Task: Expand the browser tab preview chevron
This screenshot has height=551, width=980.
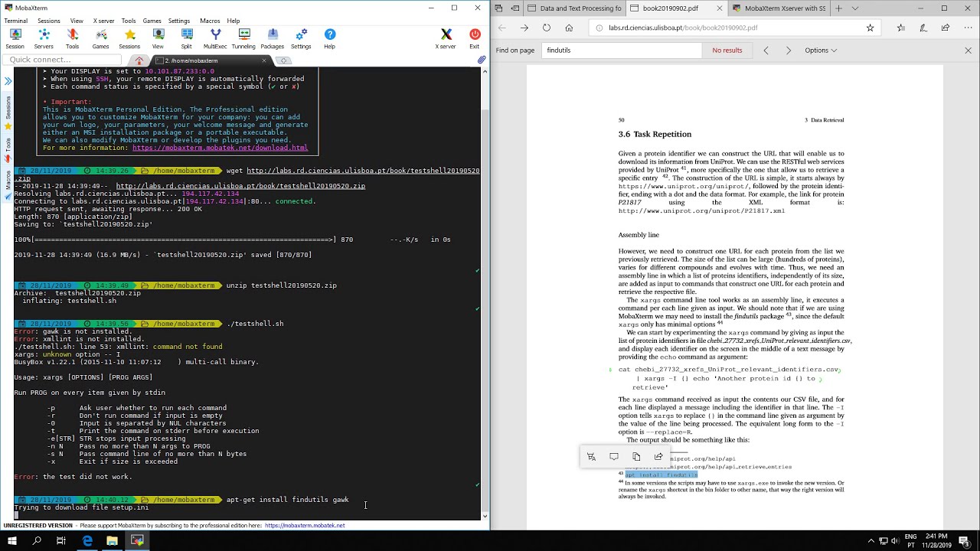Action: pos(854,8)
